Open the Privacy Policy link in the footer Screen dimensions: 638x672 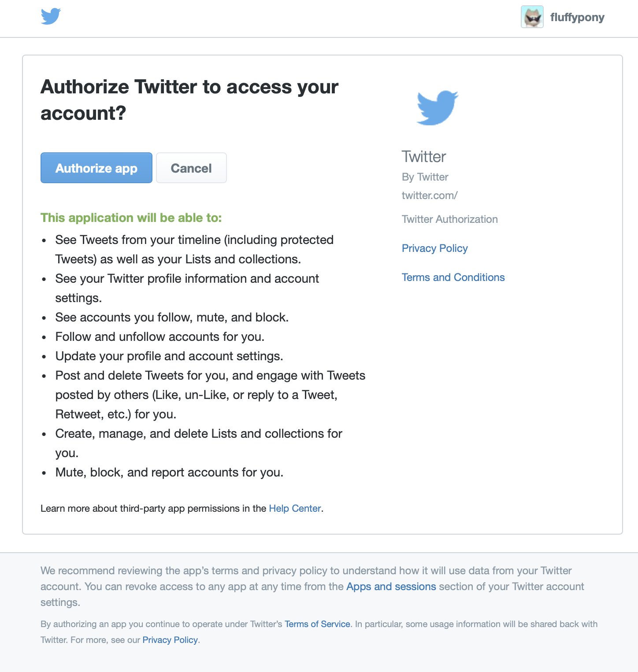click(x=170, y=639)
